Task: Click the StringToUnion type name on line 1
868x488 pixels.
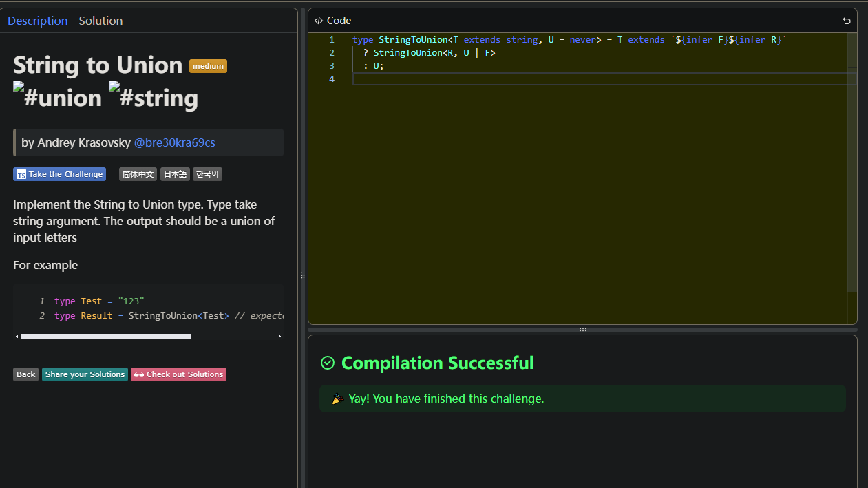Action: click(413, 40)
